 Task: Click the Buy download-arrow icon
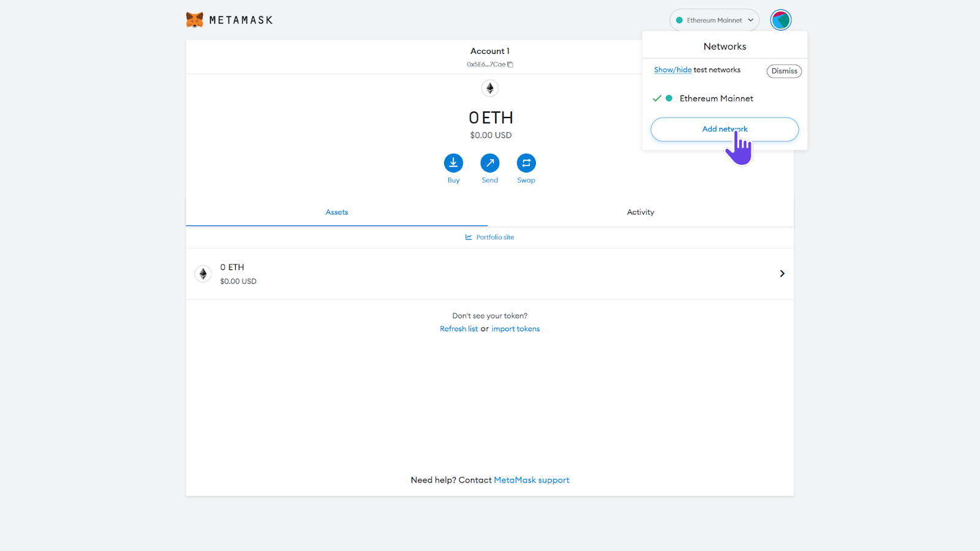click(x=453, y=163)
